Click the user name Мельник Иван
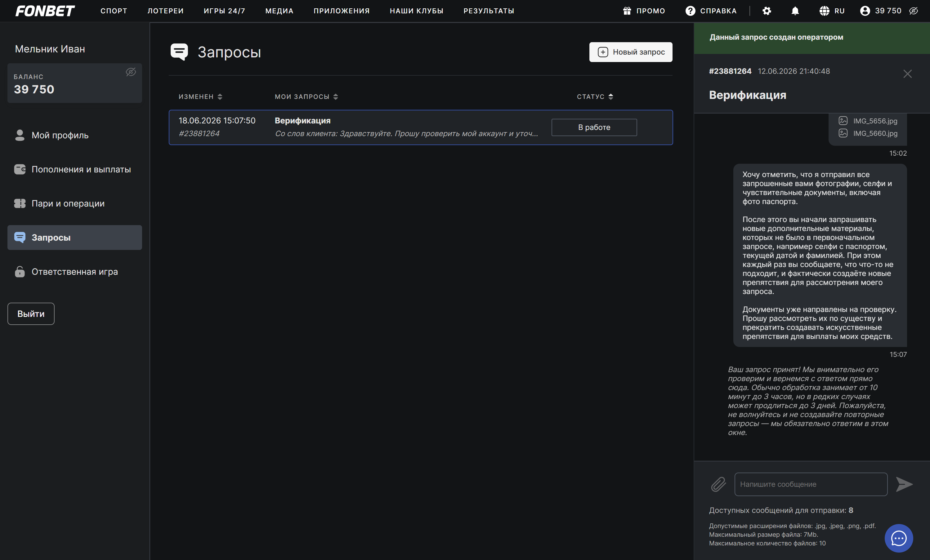 coord(50,49)
